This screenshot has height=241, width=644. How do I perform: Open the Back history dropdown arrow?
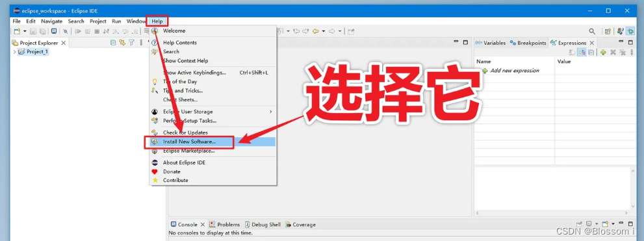coord(323,31)
